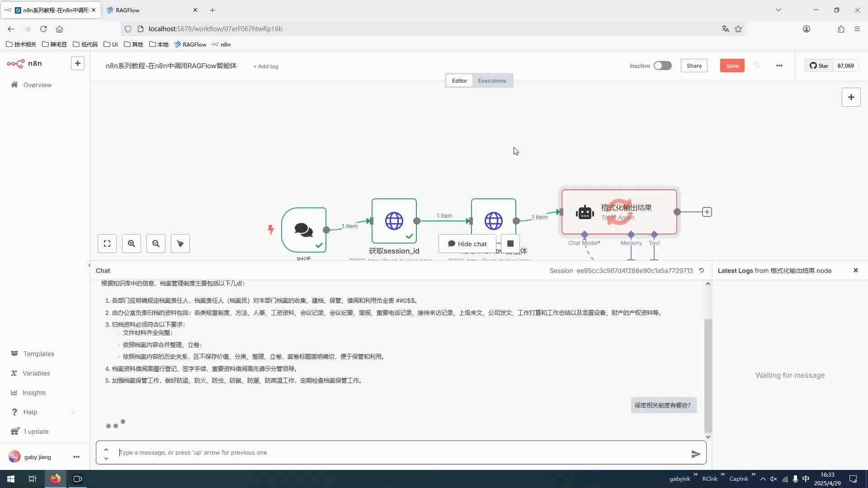This screenshot has height=488, width=868.
Task: Open Templates from the sidebar
Action: click(x=38, y=354)
